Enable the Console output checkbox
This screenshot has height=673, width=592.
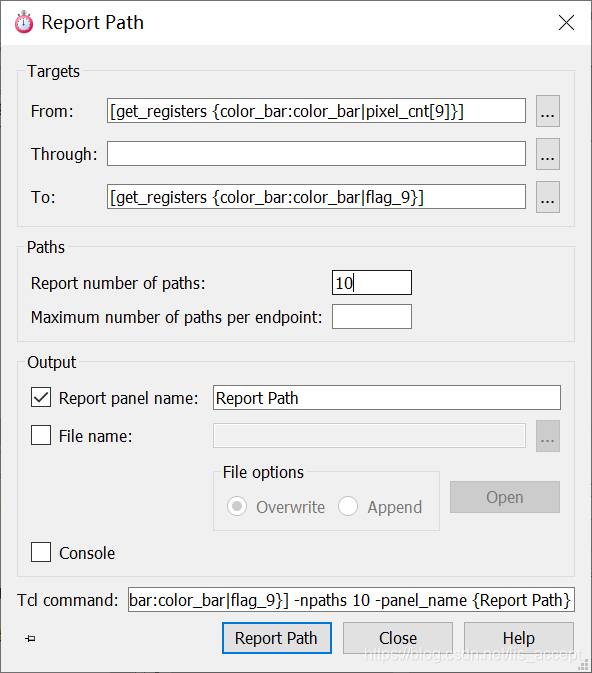coord(41,552)
